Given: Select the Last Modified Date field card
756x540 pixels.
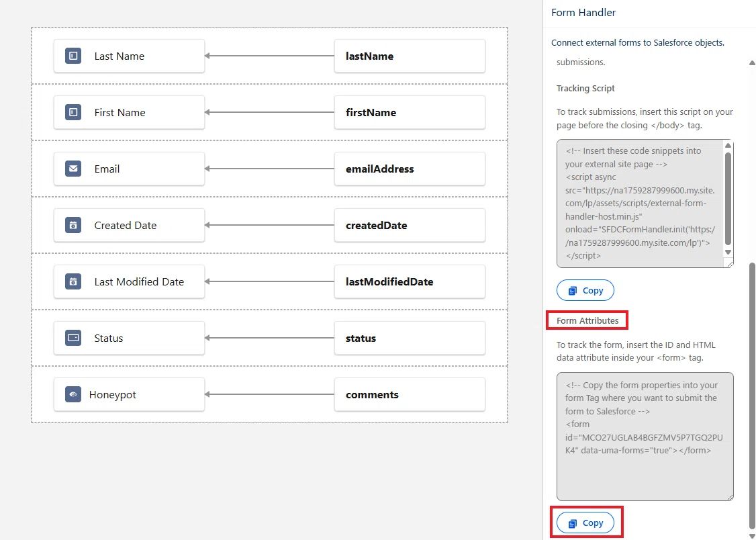Looking at the screenshot, I should [x=129, y=281].
